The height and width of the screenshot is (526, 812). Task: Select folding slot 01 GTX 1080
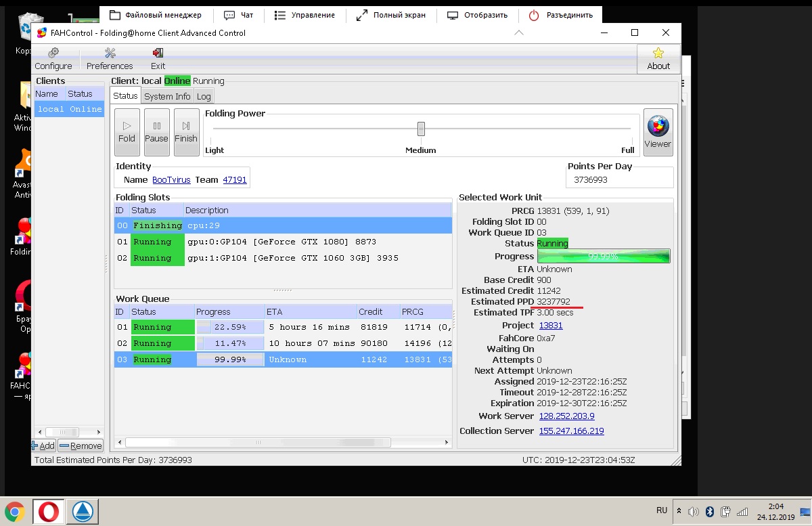(x=283, y=242)
